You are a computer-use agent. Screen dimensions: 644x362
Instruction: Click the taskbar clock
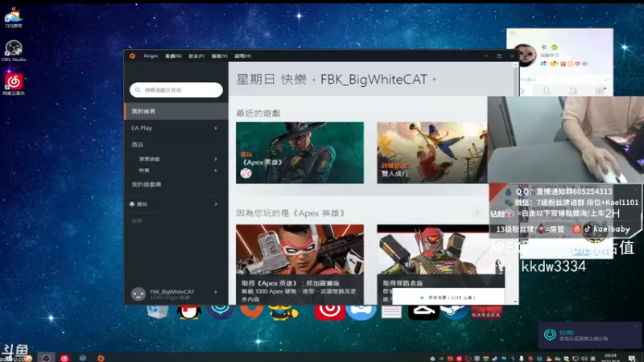tap(610, 357)
